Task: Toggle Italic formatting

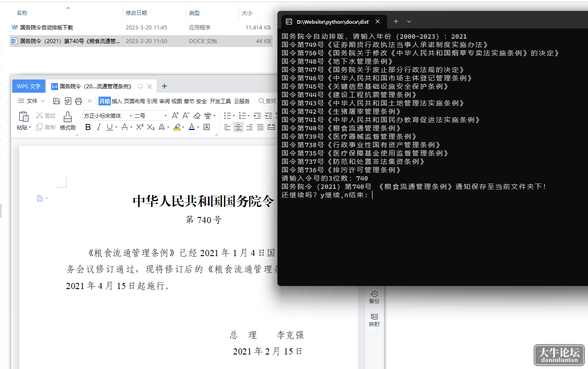Action: 99,127
